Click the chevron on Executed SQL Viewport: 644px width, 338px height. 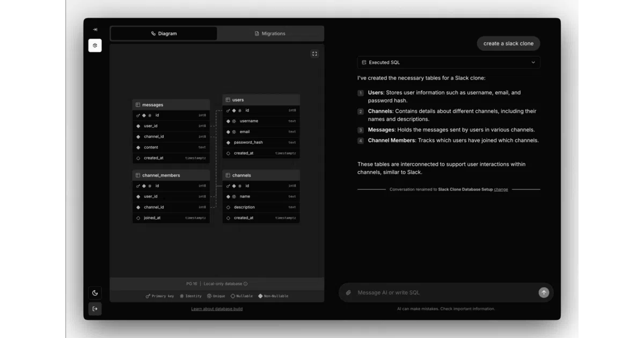click(533, 62)
